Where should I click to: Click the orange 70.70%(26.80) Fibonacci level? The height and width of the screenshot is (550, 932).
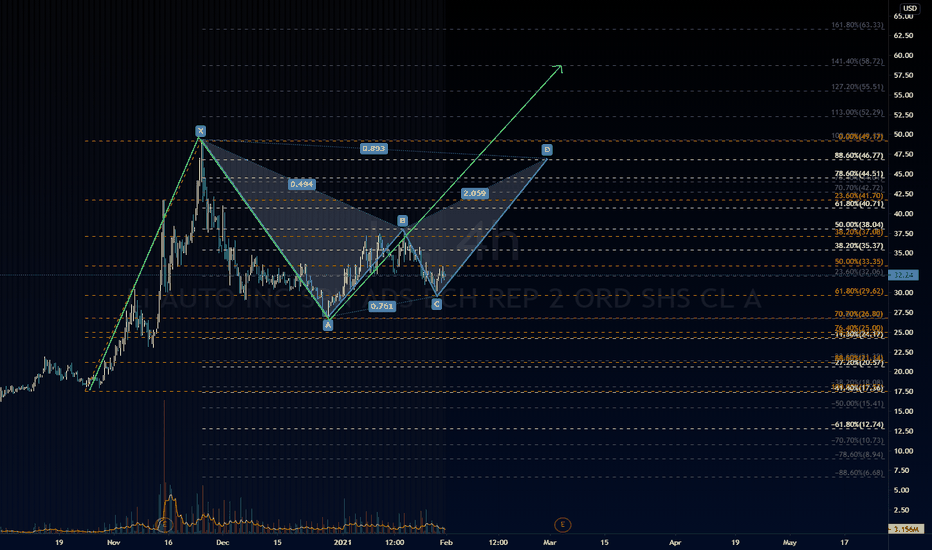(859, 314)
